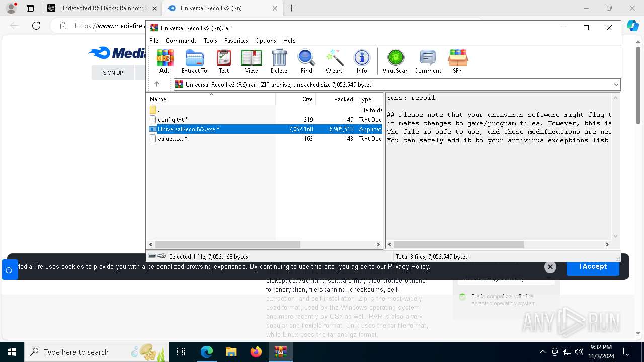This screenshot has height=362, width=644.
Task: Open Firefox from the taskbar
Action: (x=256, y=352)
